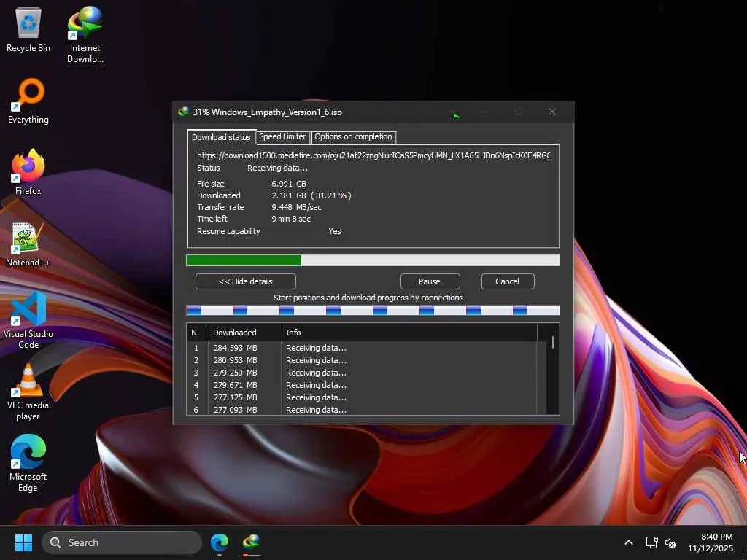Launch Internet Download Manager desktop shortcut
The height and width of the screenshot is (560, 747).
tap(85, 33)
